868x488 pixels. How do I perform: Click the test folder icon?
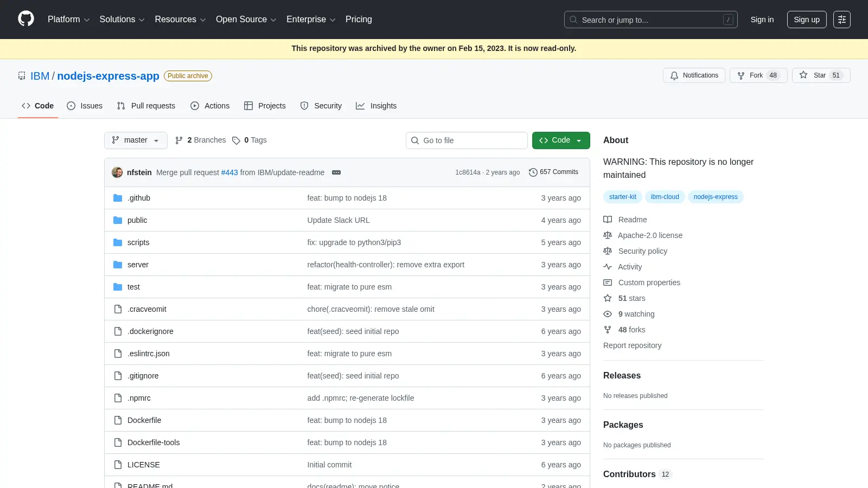tap(118, 287)
